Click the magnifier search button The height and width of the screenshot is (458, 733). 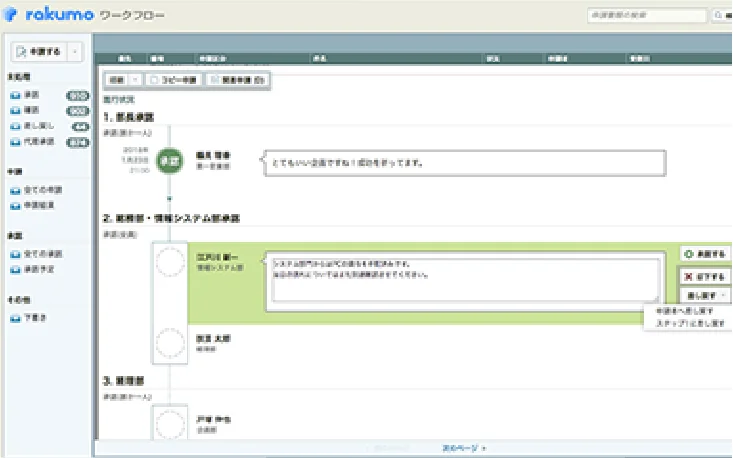721,15
